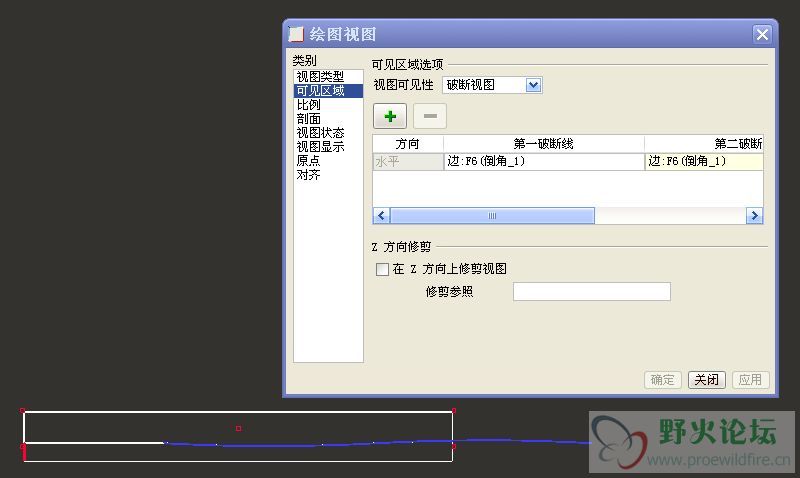
Task: Click the 水平 direction cell
Action: [x=408, y=162]
